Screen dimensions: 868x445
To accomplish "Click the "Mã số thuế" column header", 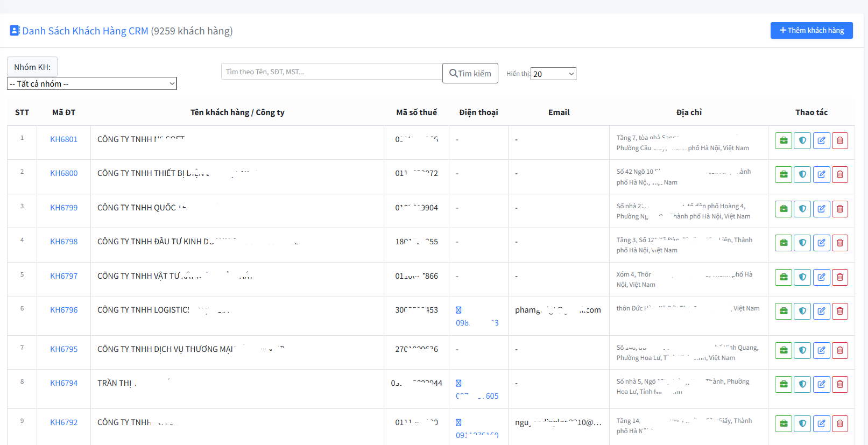I will point(417,112).
